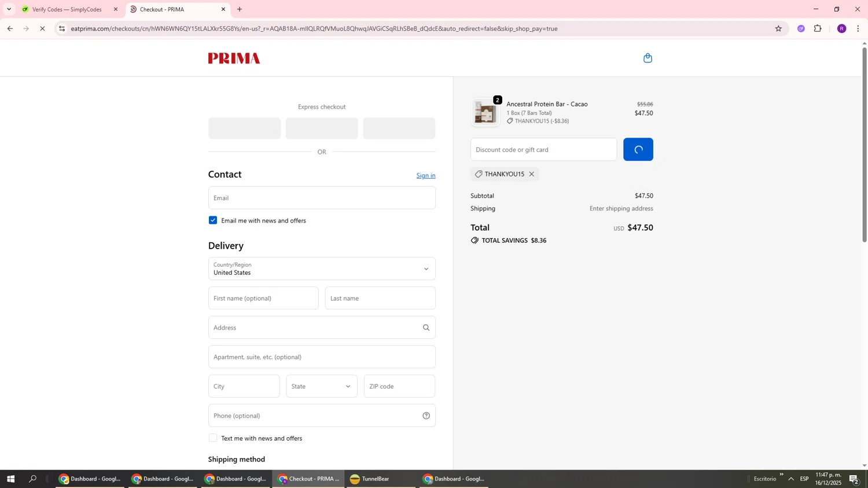The width and height of the screenshot is (868, 488).
Task: Open the Chrome three-dot menu
Action: click(858, 28)
